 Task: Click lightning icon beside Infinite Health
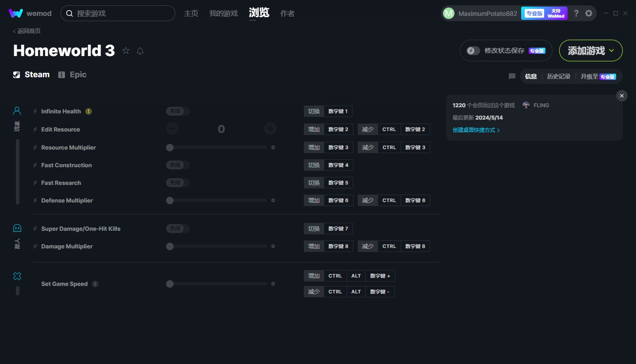(35, 111)
